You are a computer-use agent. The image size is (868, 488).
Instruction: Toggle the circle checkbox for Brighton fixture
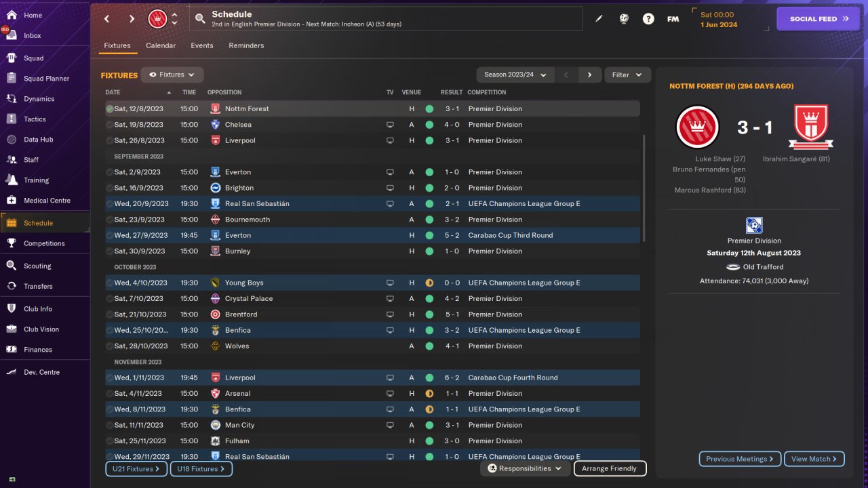pyautogui.click(x=110, y=188)
